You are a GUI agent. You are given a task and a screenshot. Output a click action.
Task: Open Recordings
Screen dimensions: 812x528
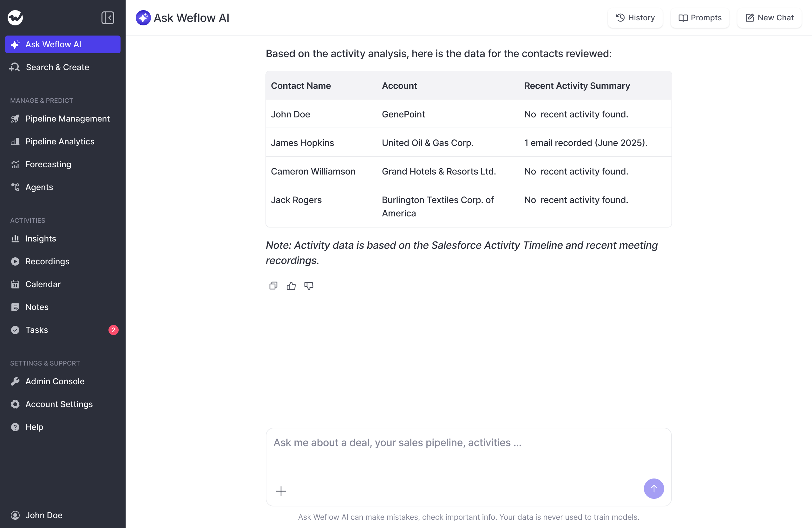[x=63, y=261]
